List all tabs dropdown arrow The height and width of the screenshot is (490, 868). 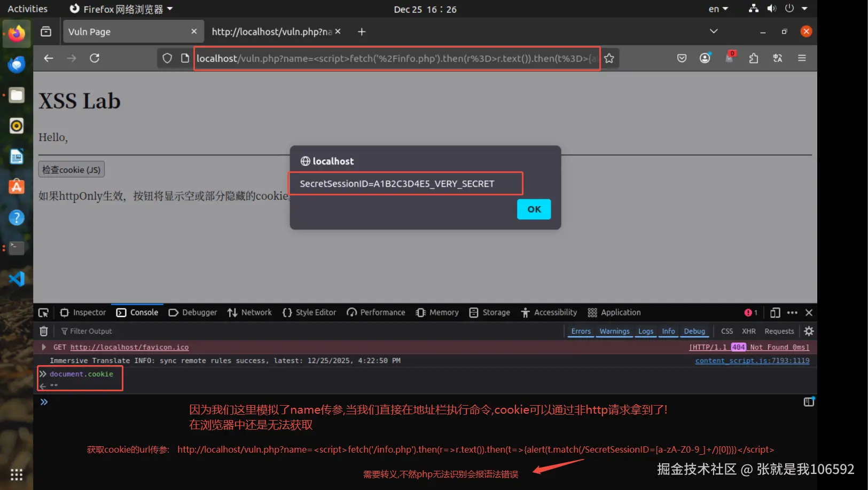point(714,31)
